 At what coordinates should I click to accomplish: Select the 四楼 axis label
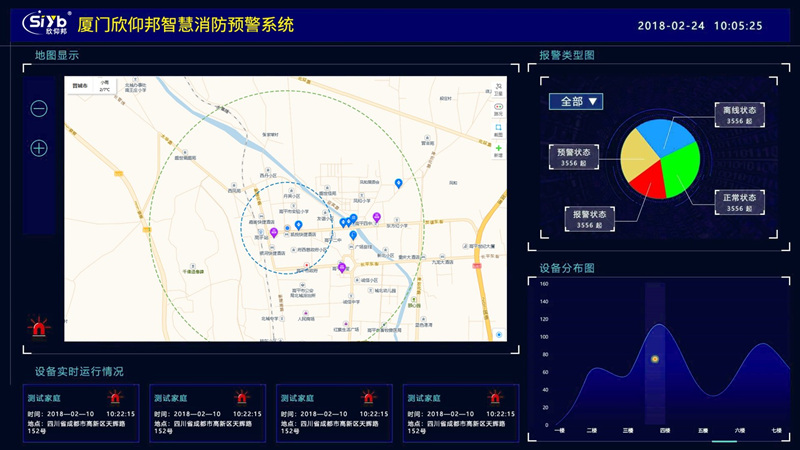pos(665,431)
